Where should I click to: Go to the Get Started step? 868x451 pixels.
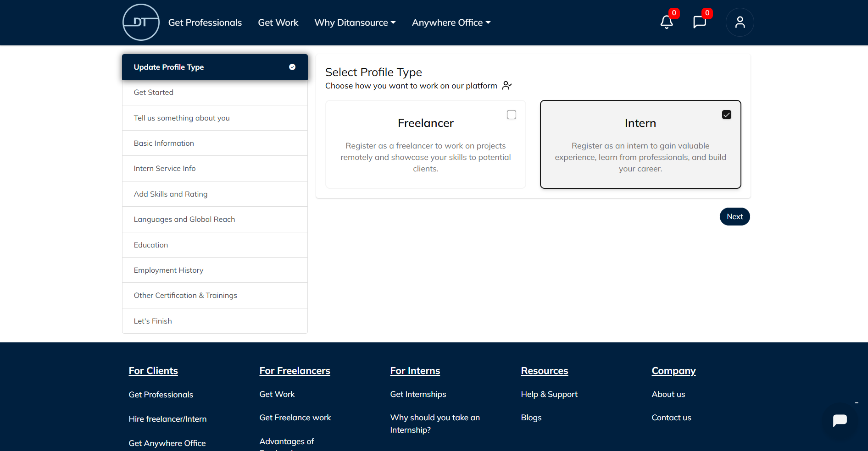pos(215,93)
